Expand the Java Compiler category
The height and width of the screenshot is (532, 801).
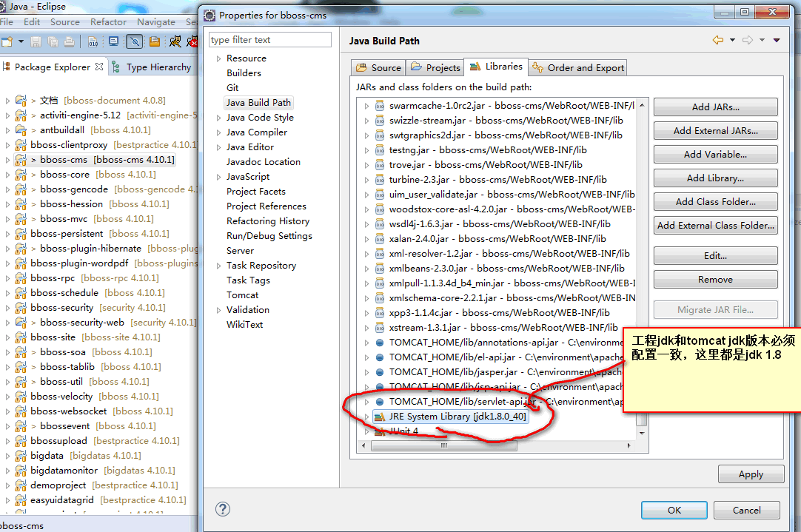[x=218, y=132]
